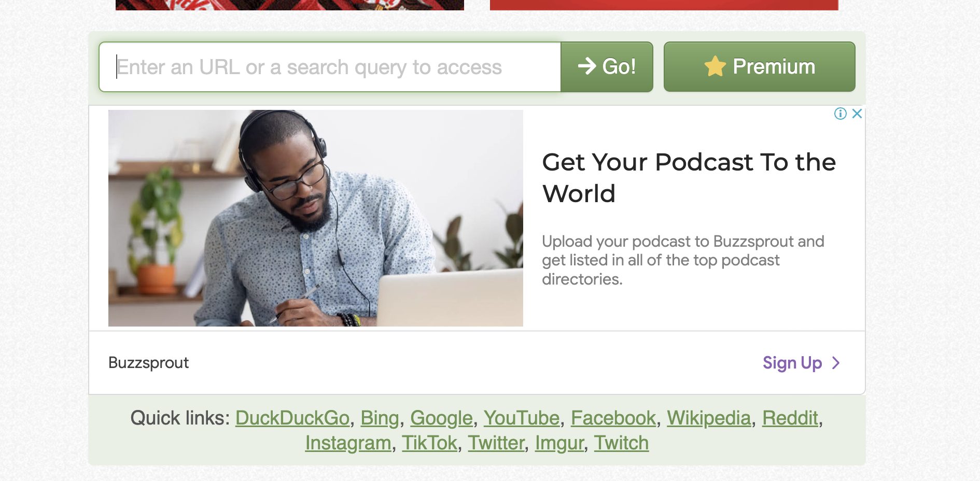The height and width of the screenshot is (481, 980).
Task: Open the Wikipedia quick link
Action: click(x=709, y=418)
